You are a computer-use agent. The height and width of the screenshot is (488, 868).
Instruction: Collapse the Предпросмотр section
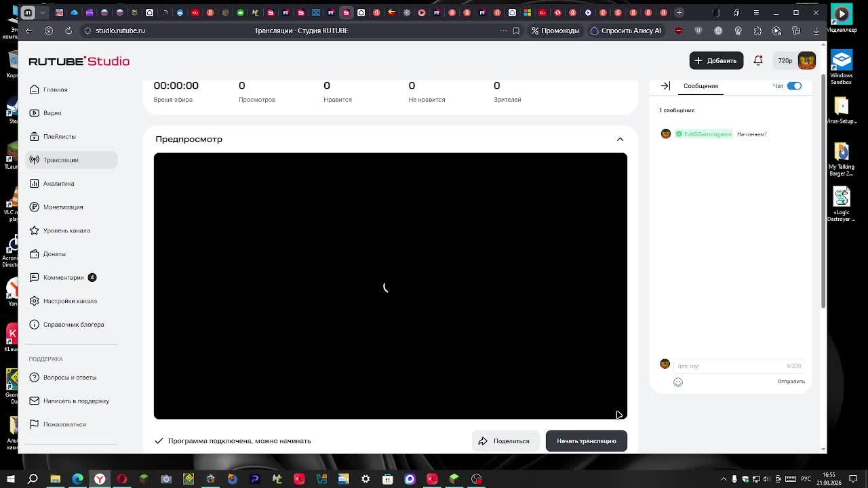point(620,139)
